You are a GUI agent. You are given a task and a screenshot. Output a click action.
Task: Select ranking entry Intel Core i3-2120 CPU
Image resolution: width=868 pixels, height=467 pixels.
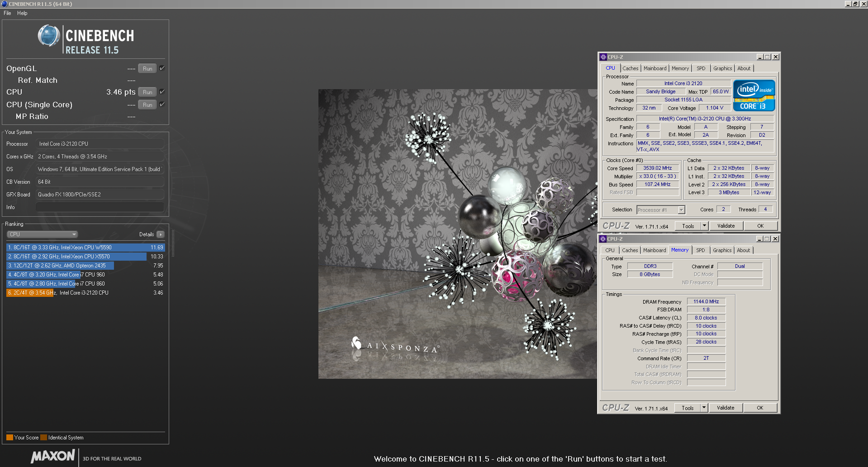pos(85,293)
